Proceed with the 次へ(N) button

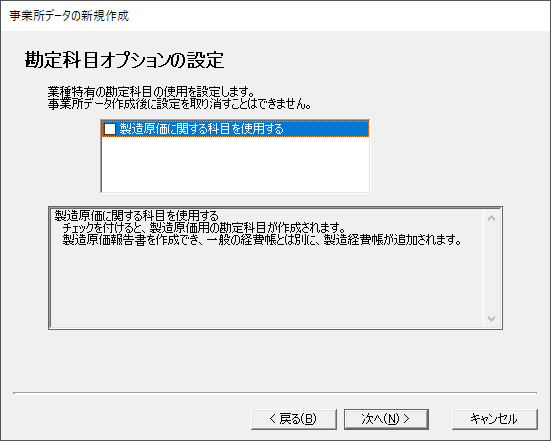386,419
